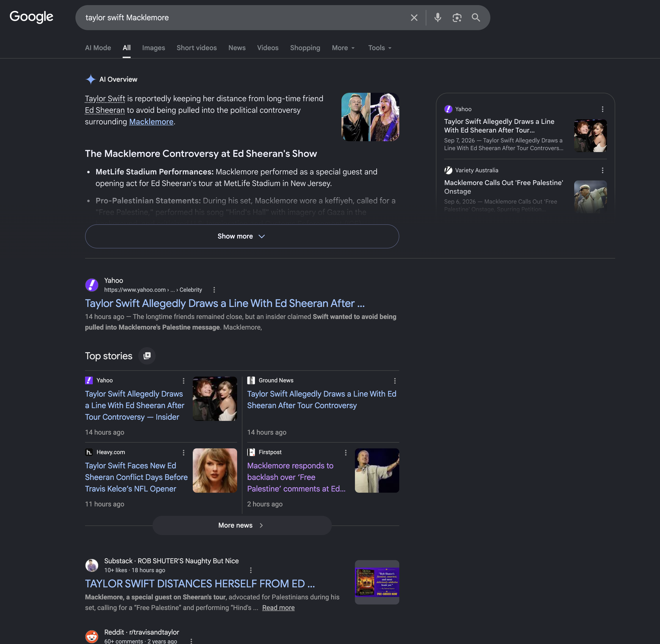Submit search with magnifying glass icon
Screen dimensions: 660x644
pos(476,18)
